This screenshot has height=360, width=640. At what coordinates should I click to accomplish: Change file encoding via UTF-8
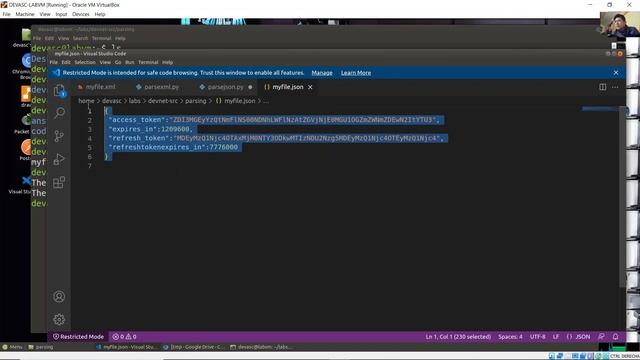click(537, 337)
